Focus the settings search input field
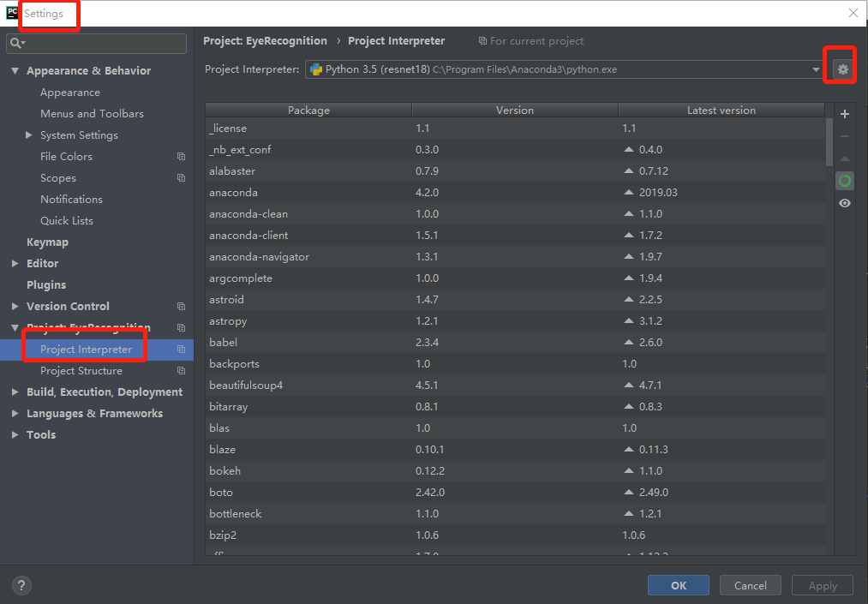This screenshot has height=604, width=868. coord(96,43)
